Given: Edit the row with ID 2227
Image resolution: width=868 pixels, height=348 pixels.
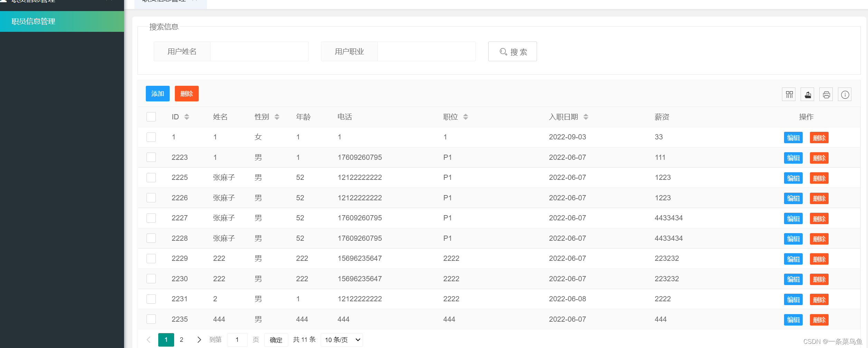Looking at the screenshot, I should click(793, 219).
